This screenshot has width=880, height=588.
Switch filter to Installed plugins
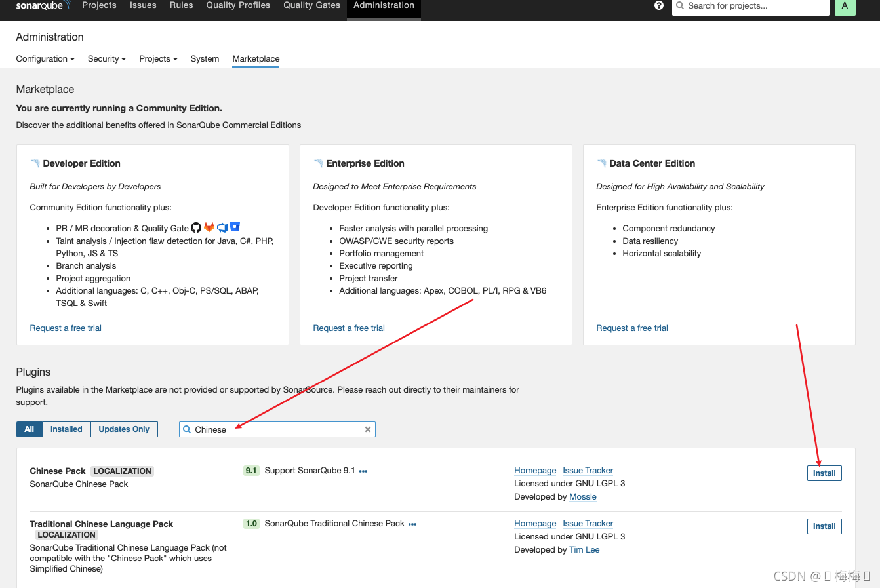click(x=66, y=429)
